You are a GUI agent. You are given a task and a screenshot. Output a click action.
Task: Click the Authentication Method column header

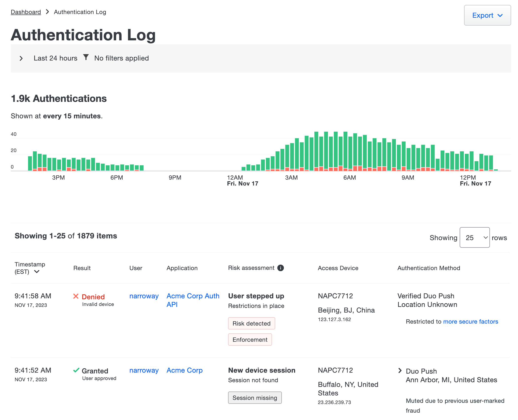pos(429,268)
